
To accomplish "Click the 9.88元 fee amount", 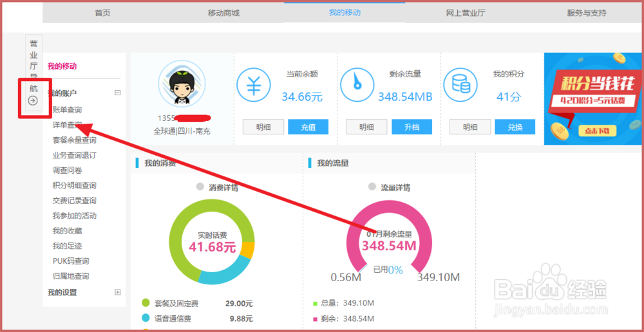I will coord(241,318).
